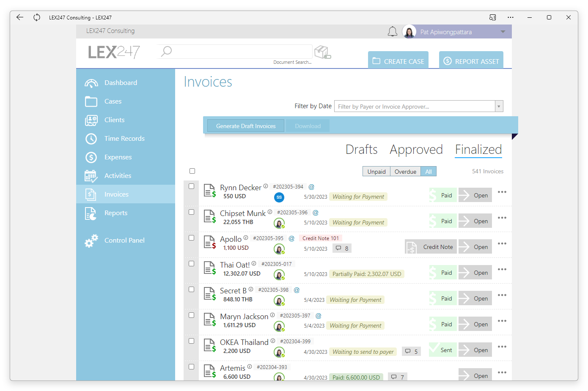Select the Artemis invoice checkbox

point(191,367)
